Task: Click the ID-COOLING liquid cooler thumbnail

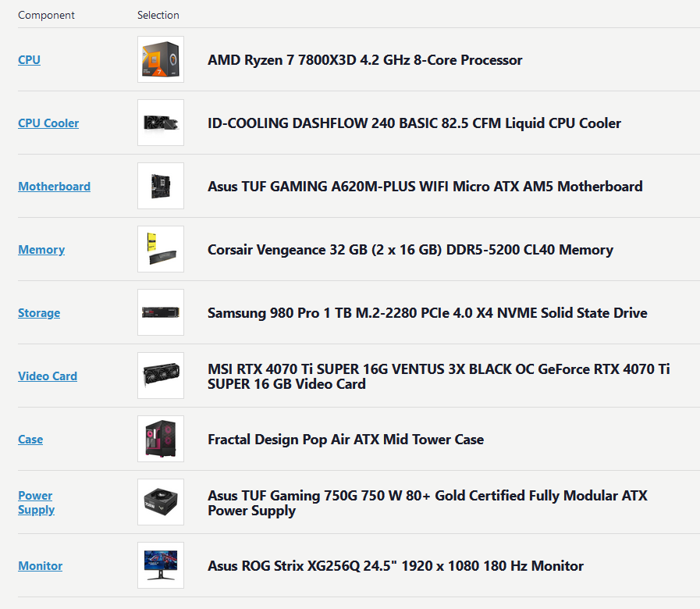Action: (161, 123)
